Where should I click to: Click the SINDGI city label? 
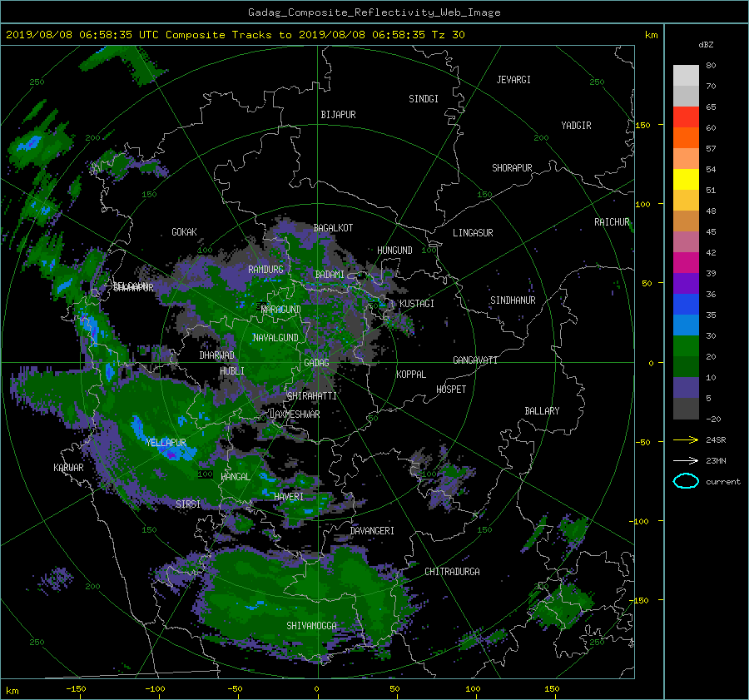(x=424, y=99)
